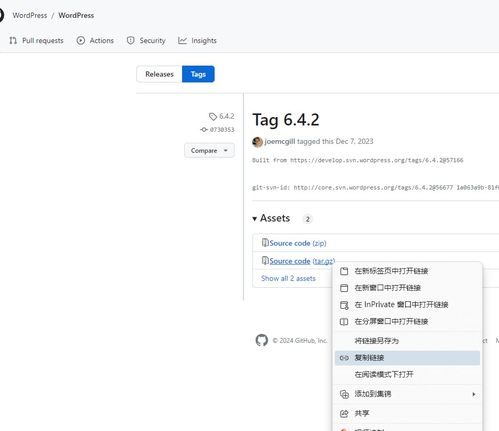
Task: Select the blue Tags button
Action: [x=198, y=74]
